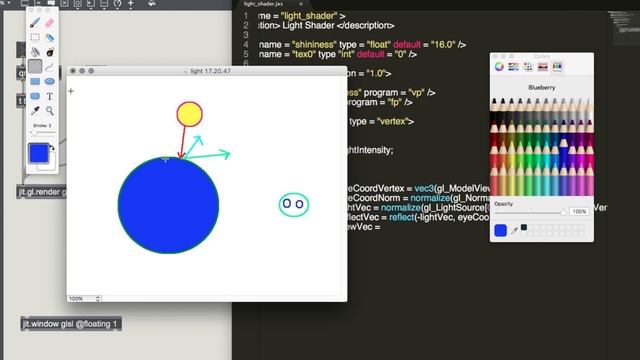Click line number 4 in editor gutter
Viewport: 640px width, 360px height.
point(246,44)
